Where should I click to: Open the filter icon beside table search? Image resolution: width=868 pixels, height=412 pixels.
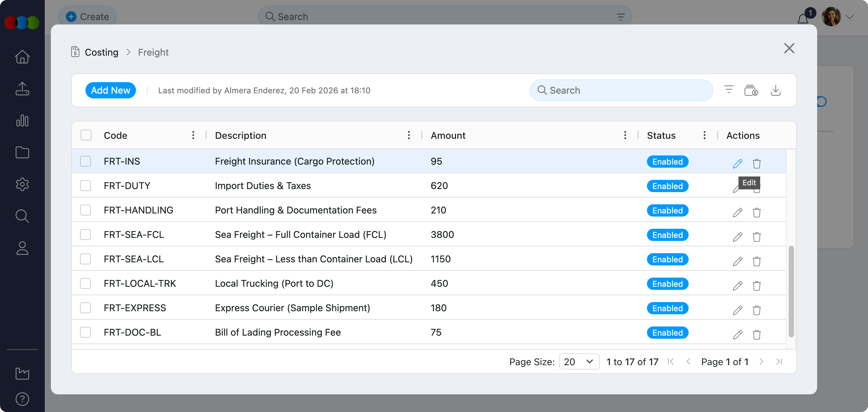click(x=729, y=90)
